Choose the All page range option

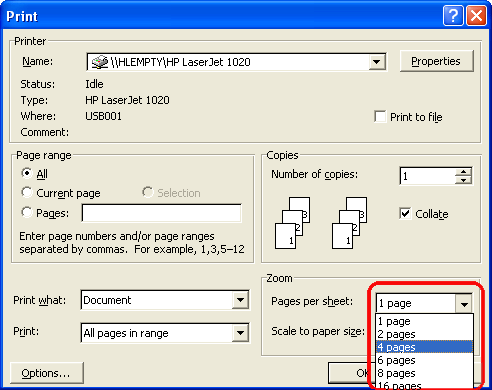[27, 173]
